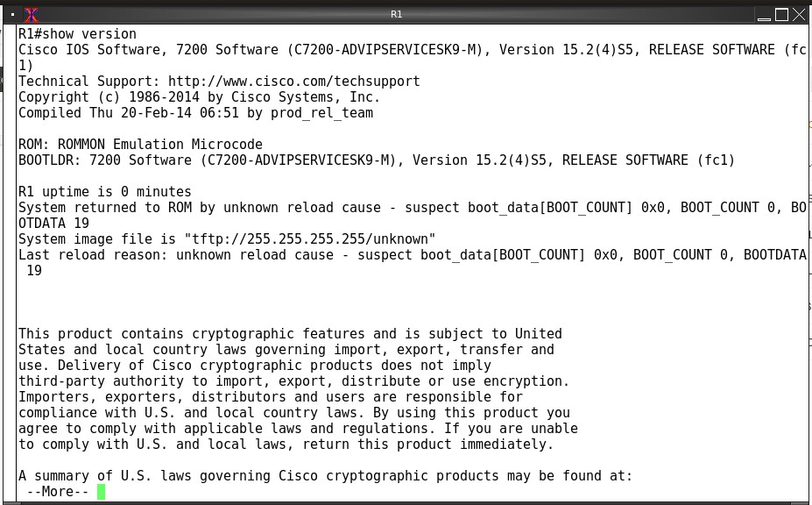Click 'Last reload reason' text
Viewport: 812px width, 505px height.
(x=89, y=255)
